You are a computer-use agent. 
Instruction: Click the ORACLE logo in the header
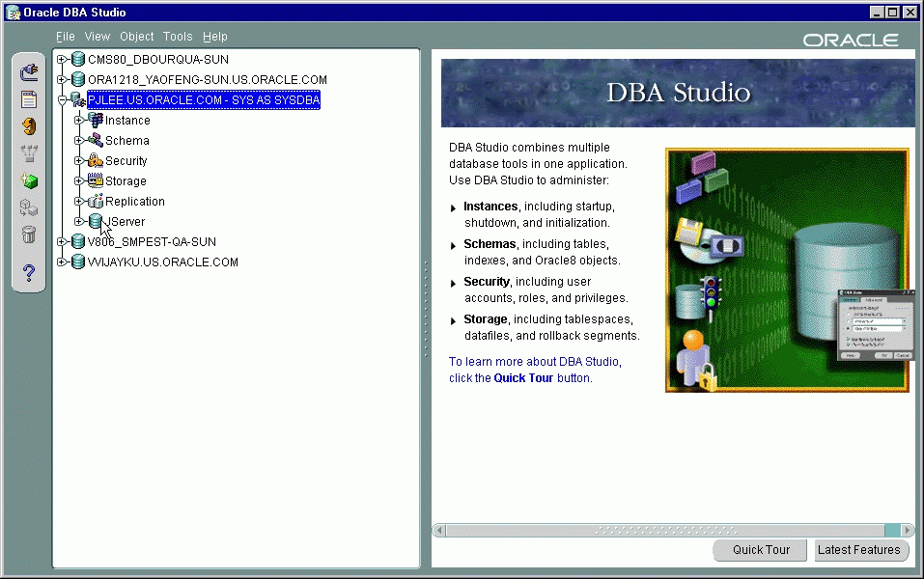[851, 40]
